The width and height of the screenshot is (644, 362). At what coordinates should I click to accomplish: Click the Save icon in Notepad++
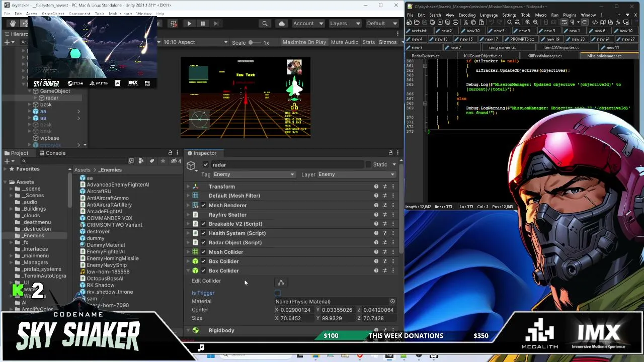pyautogui.click(x=424, y=23)
